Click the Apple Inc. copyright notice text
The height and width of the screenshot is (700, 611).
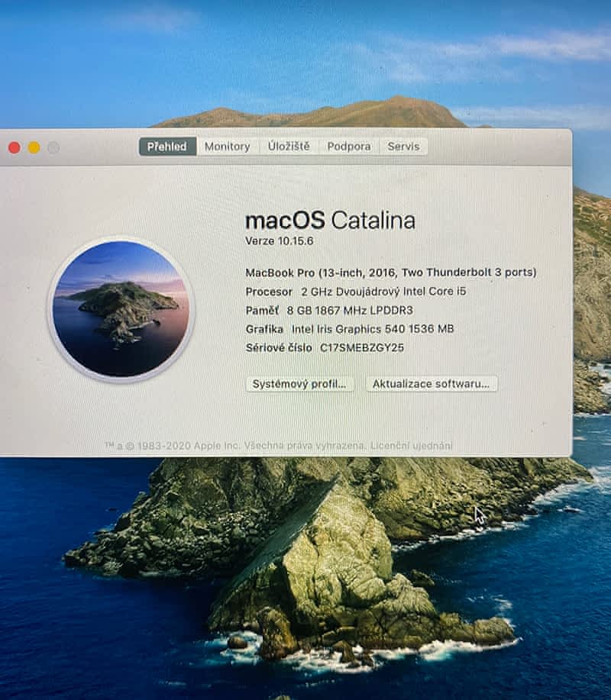[x=235, y=446]
